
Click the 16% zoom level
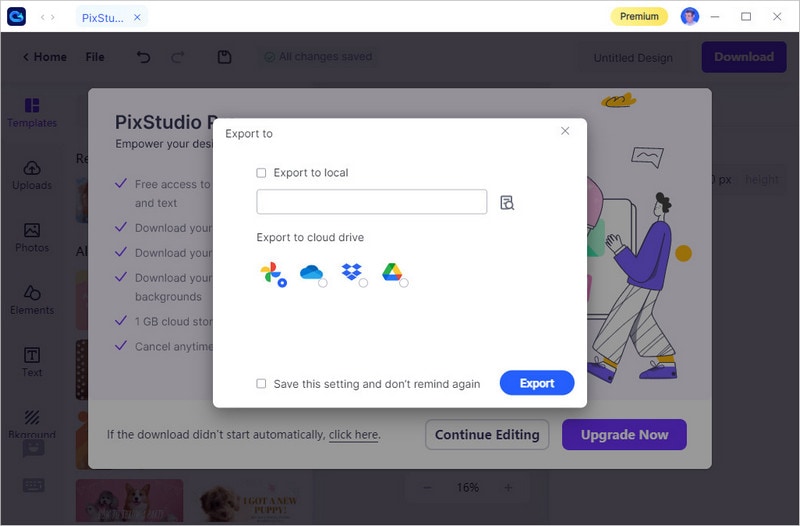(x=467, y=488)
